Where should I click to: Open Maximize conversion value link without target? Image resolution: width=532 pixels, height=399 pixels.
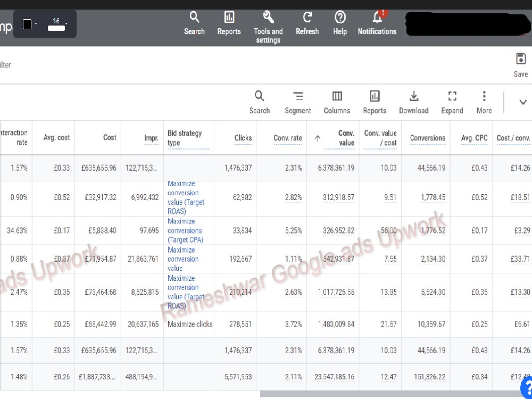pos(183,259)
